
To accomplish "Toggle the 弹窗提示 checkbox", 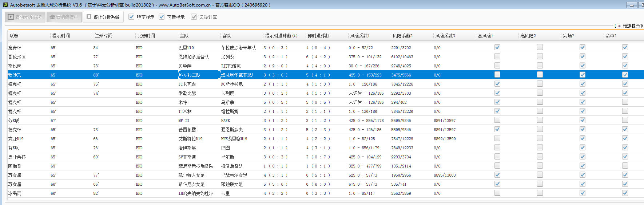I will [132, 17].
